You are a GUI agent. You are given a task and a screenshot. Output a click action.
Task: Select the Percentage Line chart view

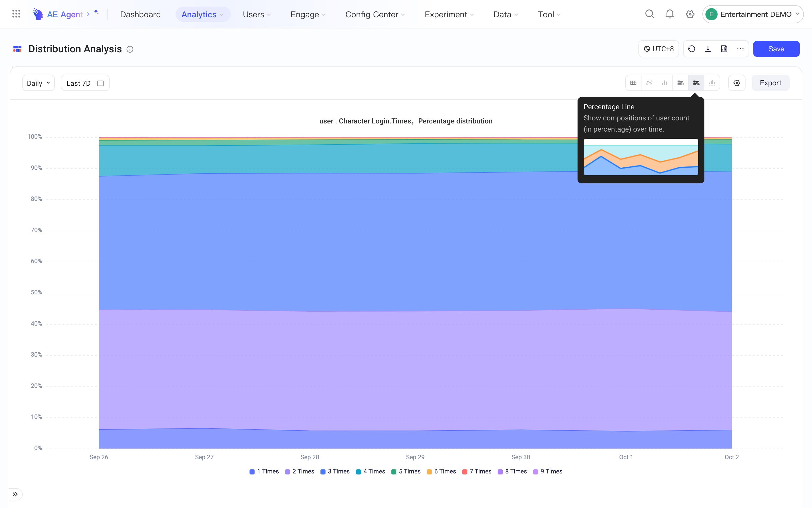(x=696, y=83)
